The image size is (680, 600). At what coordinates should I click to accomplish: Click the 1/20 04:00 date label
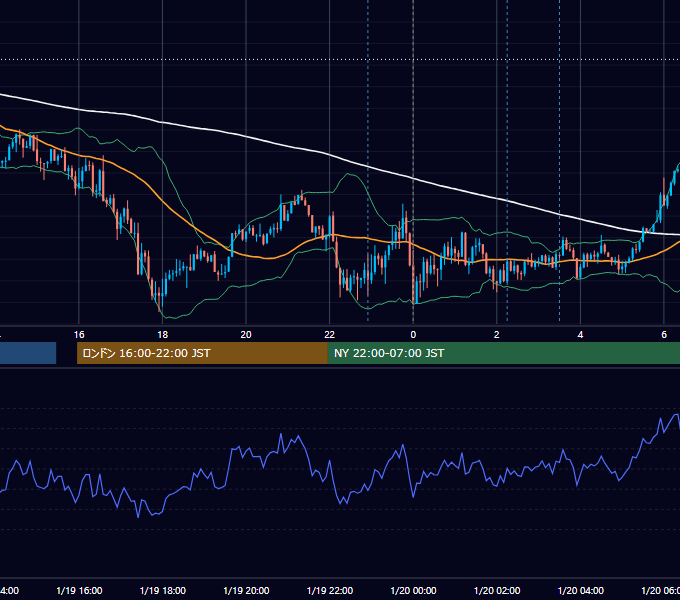(581, 590)
